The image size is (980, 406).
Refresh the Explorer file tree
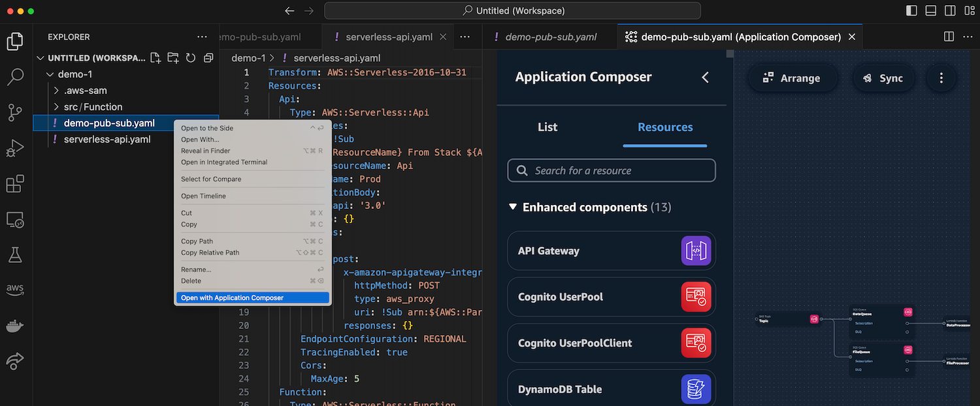(191, 58)
